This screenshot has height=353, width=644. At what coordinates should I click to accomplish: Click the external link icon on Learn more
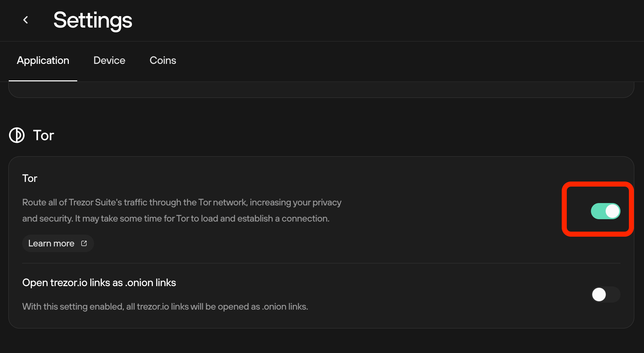click(x=84, y=243)
